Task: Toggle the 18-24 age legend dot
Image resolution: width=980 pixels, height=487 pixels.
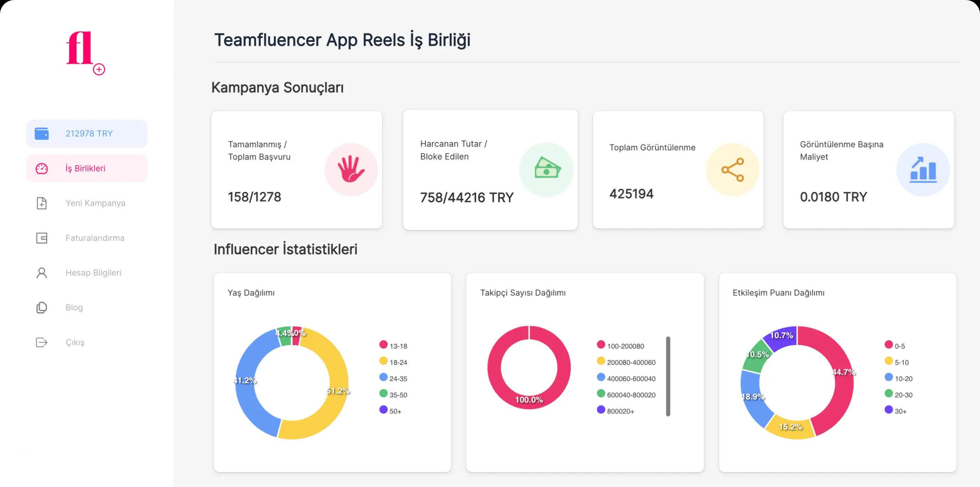Action: point(384,361)
